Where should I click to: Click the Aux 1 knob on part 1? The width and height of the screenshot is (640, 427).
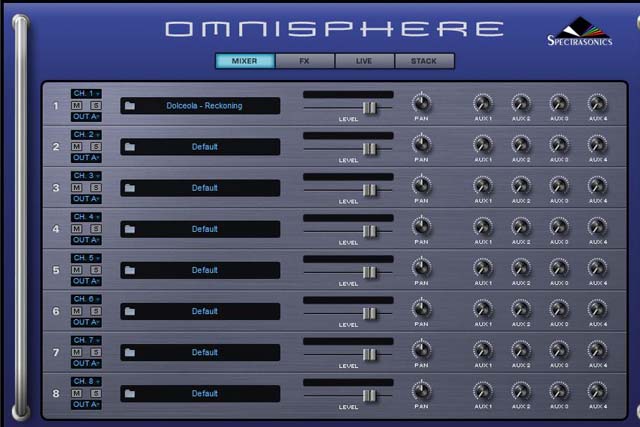point(483,103)
